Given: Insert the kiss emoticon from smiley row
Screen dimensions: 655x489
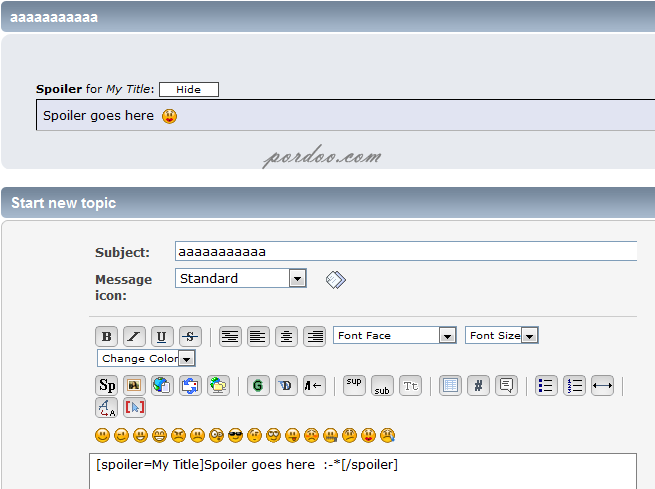Looking at the screenshot, I should (x=368, y=436).
